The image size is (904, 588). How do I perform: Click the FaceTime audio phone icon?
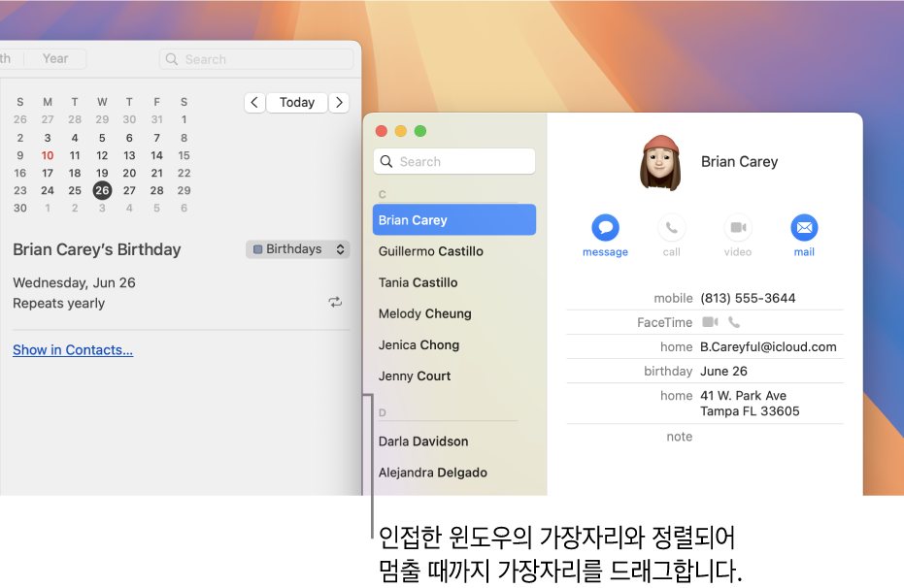(734, 322)
